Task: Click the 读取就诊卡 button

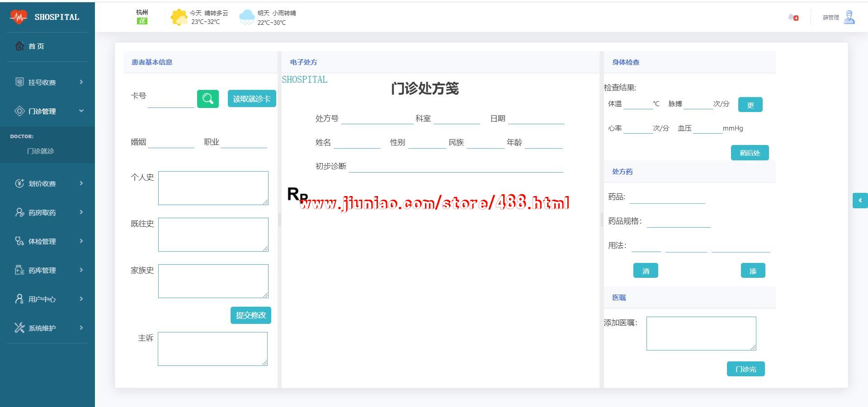Action: pyautogui.click(x=251, y=99)
